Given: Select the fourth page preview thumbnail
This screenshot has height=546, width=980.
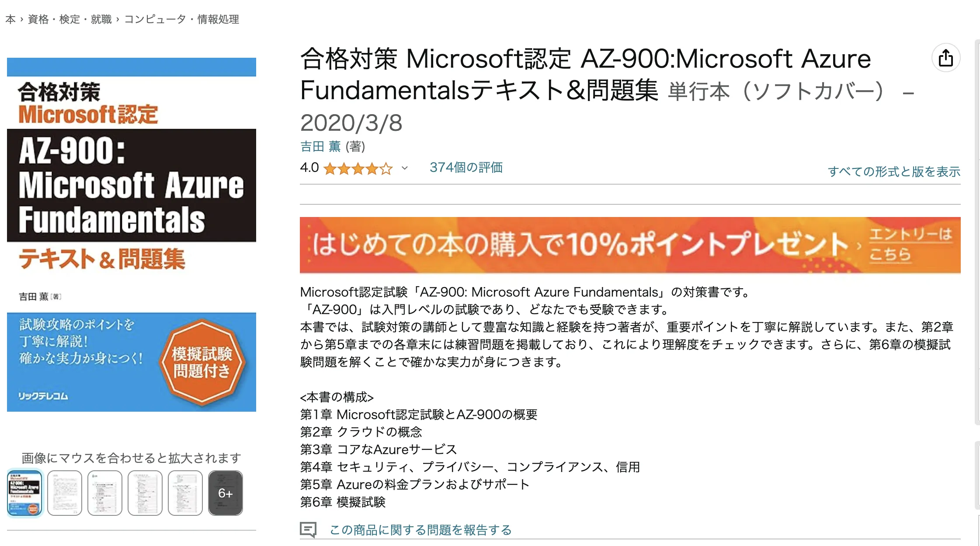Looking at the screenshot, I should pyautogui.click(x=145, y=493).
